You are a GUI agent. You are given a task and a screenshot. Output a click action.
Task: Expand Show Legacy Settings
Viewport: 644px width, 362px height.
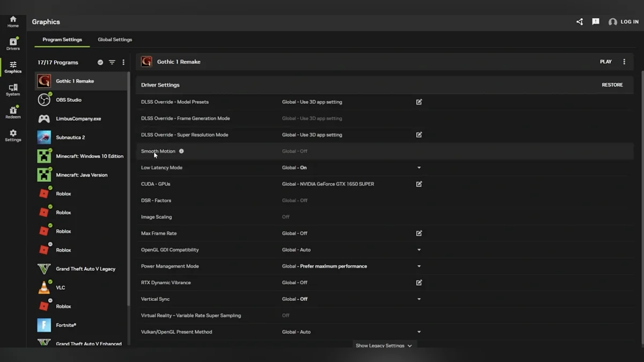[x=384, y=345]
